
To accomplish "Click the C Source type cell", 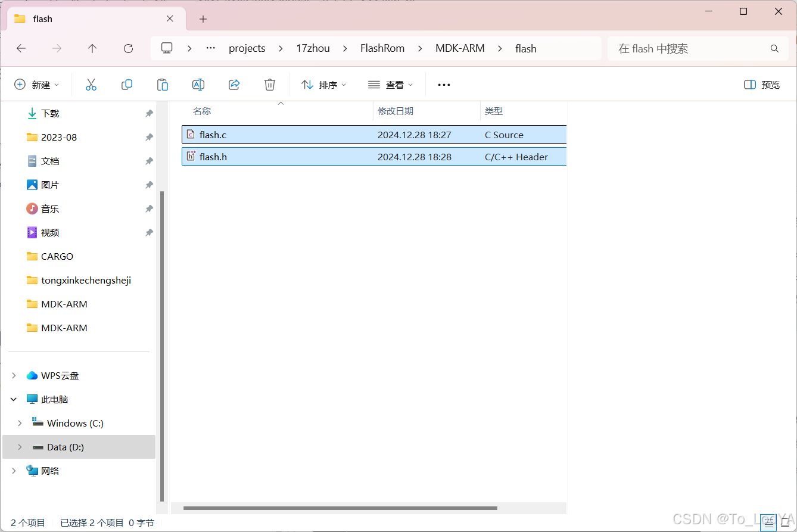I will pyautogui.click(x=504, y=135).
